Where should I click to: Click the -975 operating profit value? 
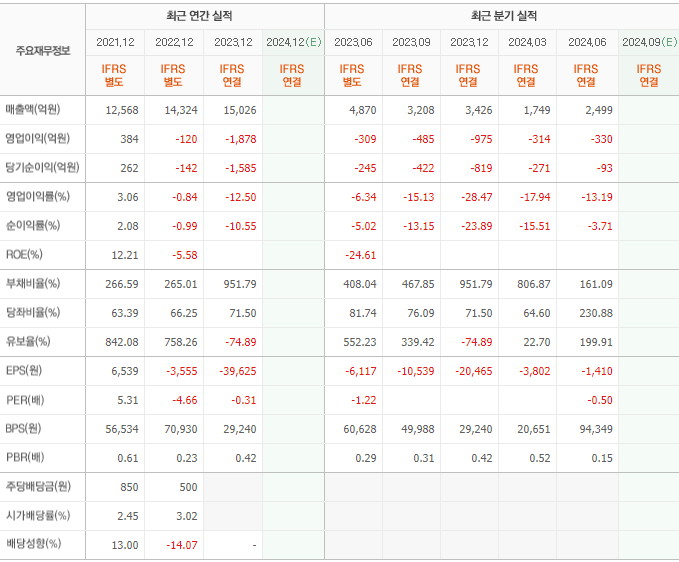(x=482, y=139)
